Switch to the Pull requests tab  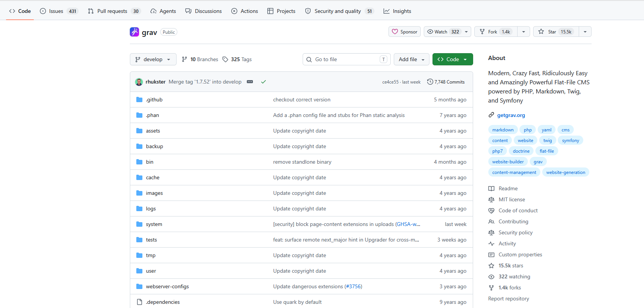(114, 11)
